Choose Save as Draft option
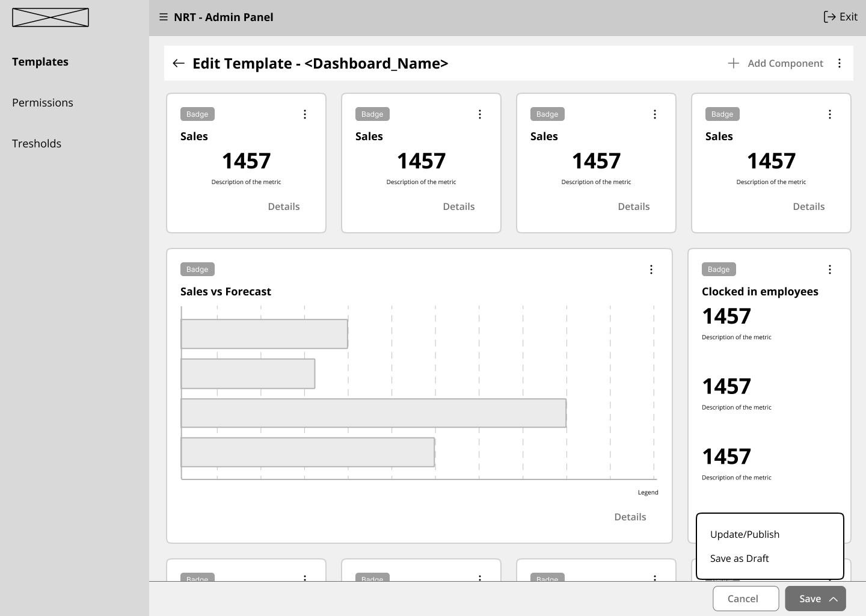The image size is (866, 616). pyautogui.click(x=739, y=558)
